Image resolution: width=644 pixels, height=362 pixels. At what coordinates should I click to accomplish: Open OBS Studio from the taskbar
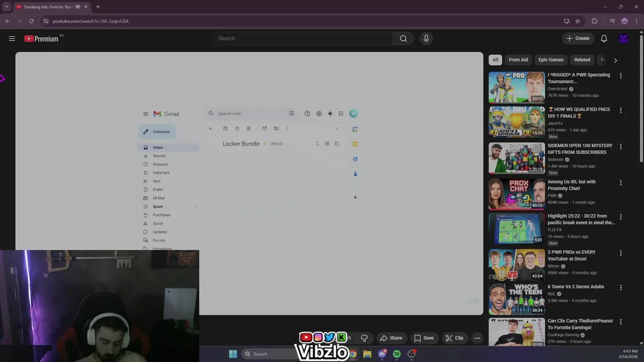[x=412, y=354]
